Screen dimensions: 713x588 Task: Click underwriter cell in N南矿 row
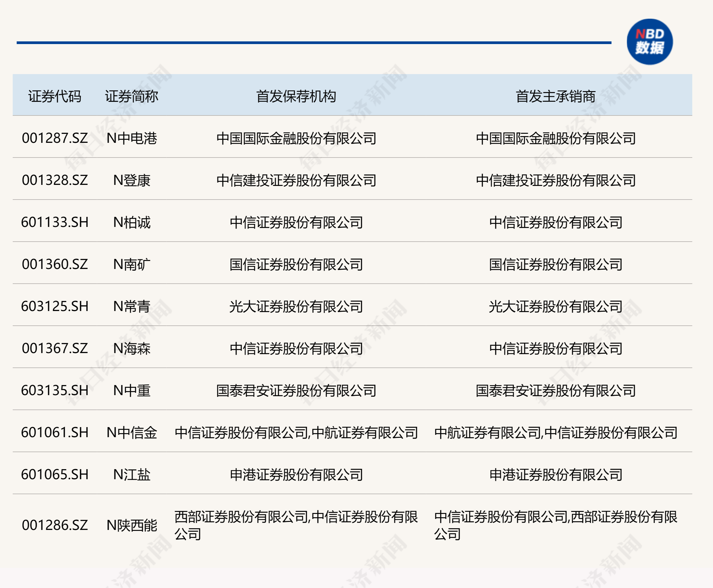point(556,264)
